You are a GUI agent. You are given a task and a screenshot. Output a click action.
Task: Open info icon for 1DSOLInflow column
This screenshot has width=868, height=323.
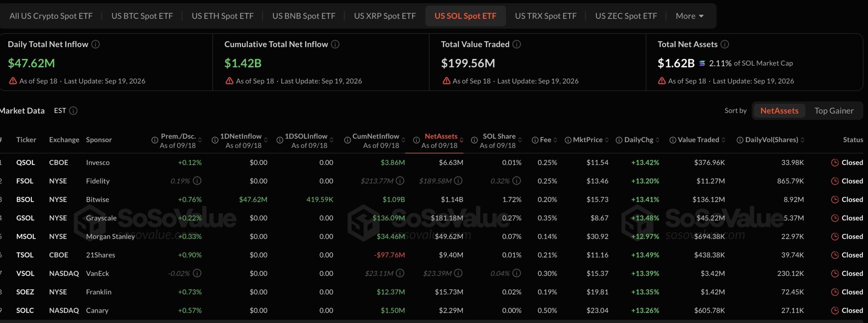coord(280,140)
